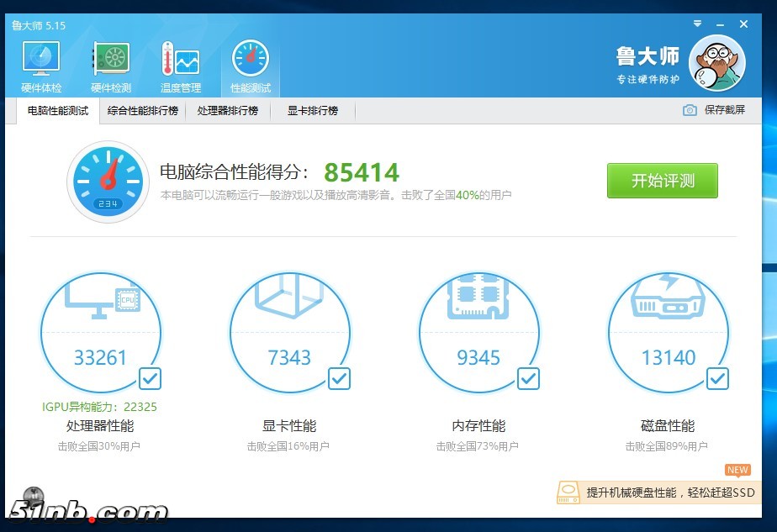Toggle the 磁盘性能 test checkbox
Image resolution: width=777 pixels, height=532 pixels.
pos(717,379)
